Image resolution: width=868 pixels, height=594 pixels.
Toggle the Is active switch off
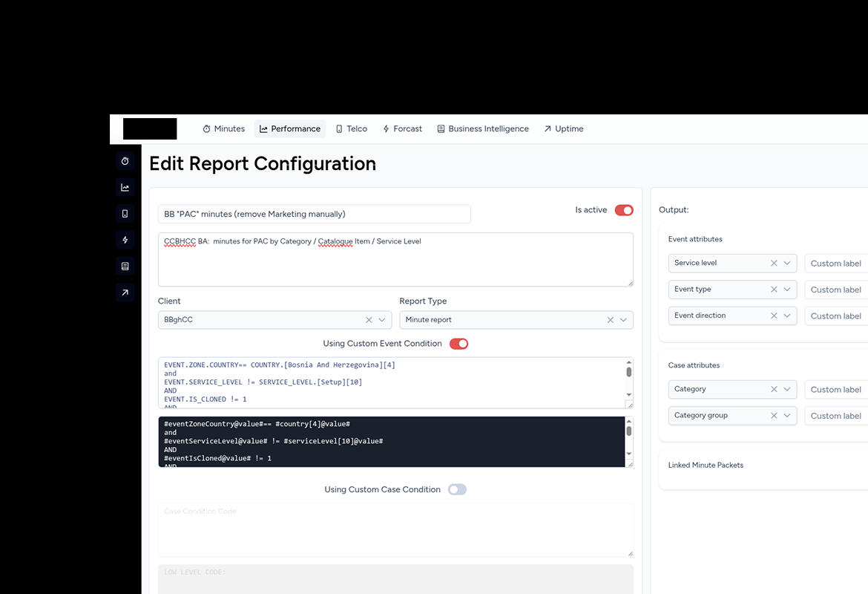point(624,210)
